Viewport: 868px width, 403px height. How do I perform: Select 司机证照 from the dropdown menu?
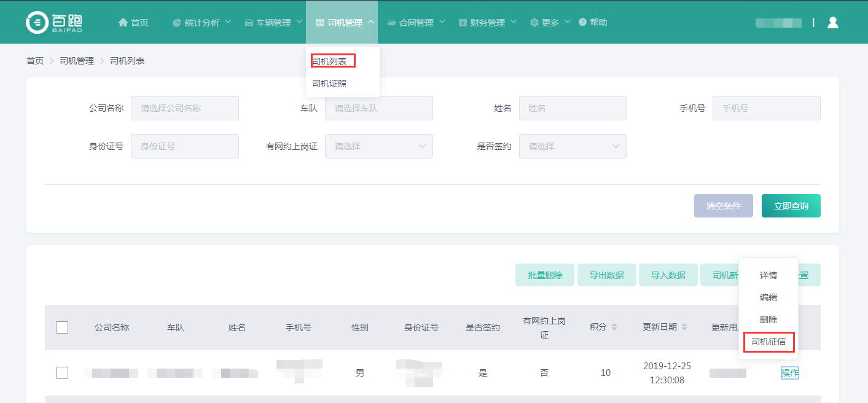coord(329,84)
